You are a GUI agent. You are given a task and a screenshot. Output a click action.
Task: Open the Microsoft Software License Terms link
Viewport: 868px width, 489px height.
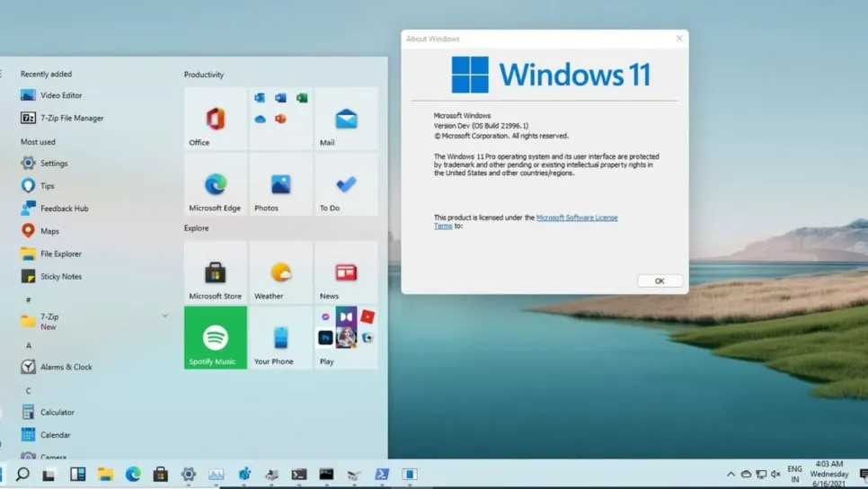(x=576, y=218)
